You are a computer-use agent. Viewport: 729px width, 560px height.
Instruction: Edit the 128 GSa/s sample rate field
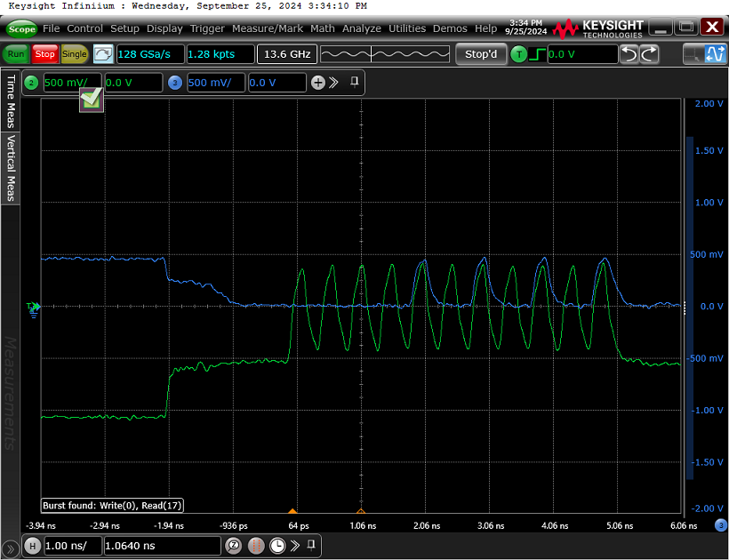click(150, 54)
